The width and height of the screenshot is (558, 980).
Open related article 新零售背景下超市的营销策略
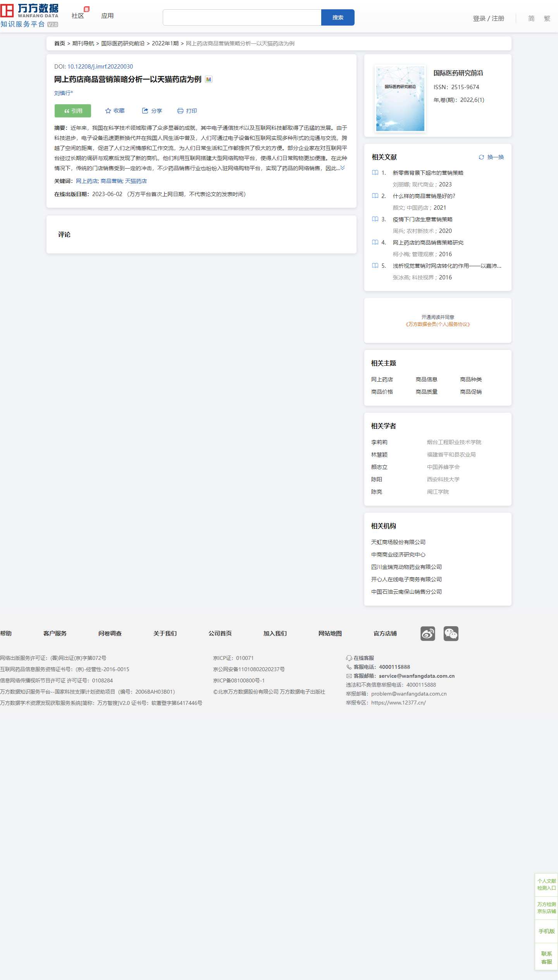pyautogui.click(x=428, y=173)
